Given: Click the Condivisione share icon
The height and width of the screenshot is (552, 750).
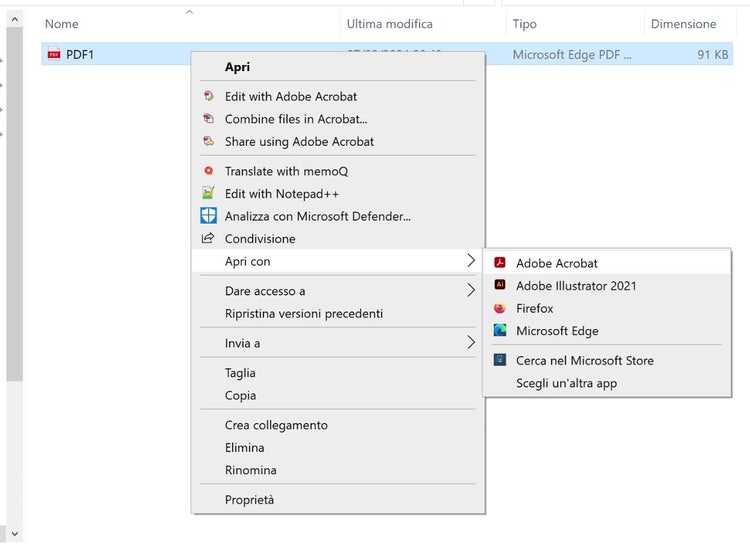Looking at the screenshot, I should point(208,238).
